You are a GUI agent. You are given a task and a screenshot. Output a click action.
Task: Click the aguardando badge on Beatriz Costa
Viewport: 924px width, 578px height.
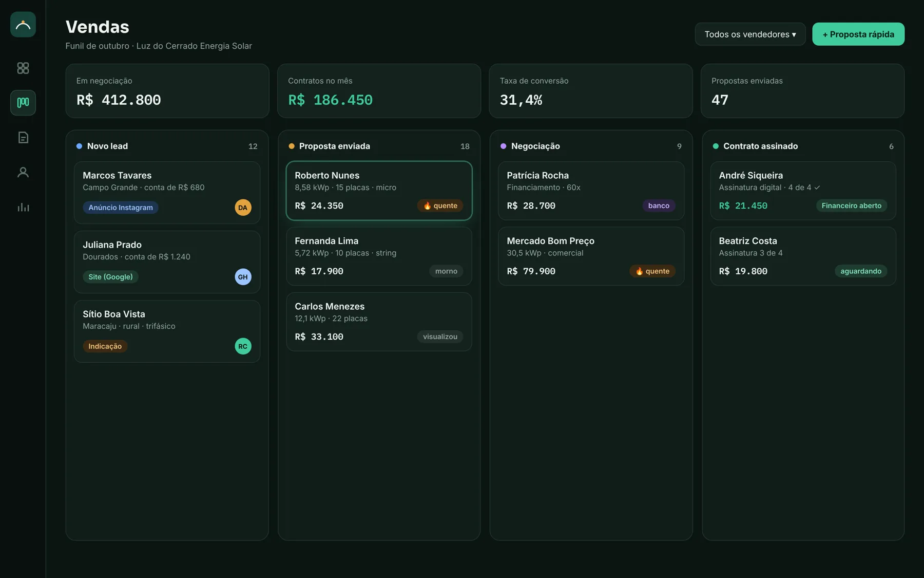click(861, 271)
